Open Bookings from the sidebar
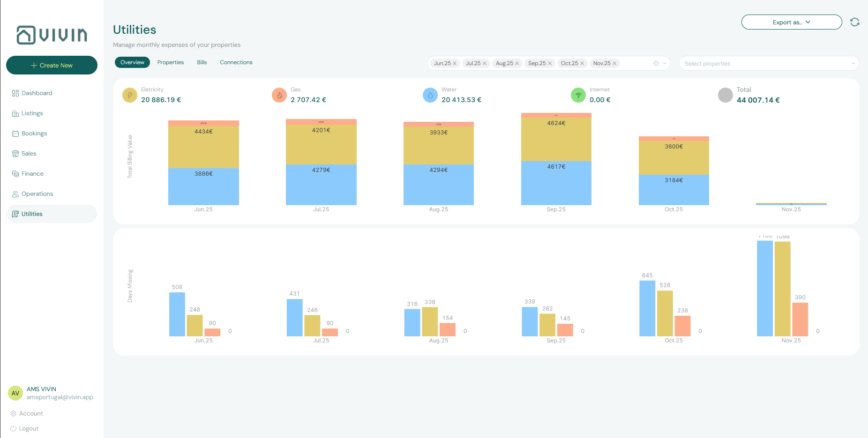Screen dimensions: 868x438 click(x=15, y=133)
